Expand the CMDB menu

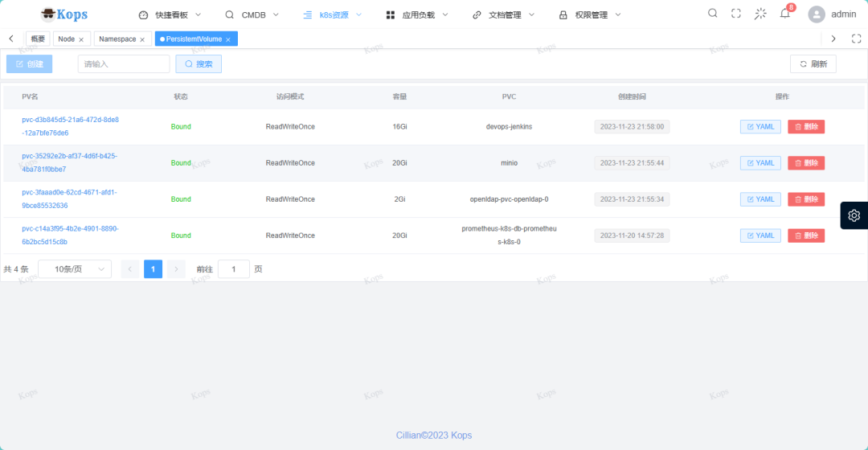point(252,15)
